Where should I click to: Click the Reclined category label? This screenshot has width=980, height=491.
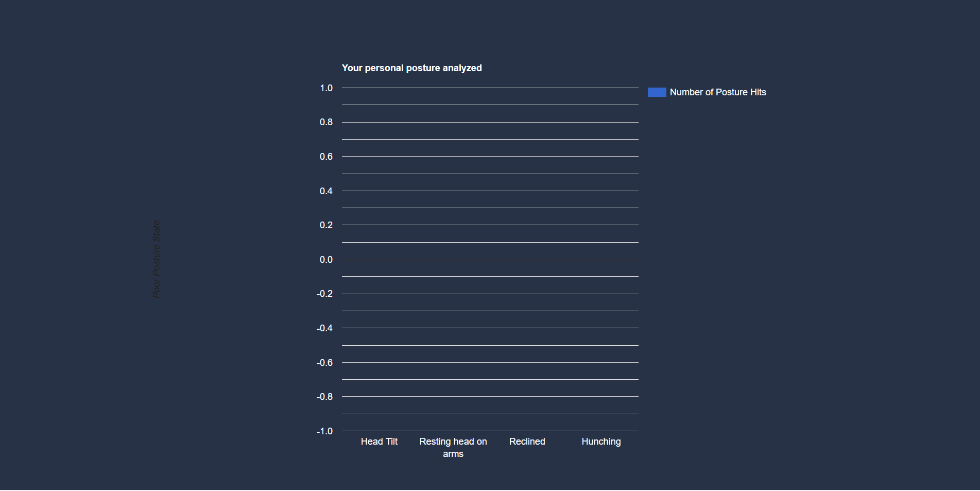(527, 442)
